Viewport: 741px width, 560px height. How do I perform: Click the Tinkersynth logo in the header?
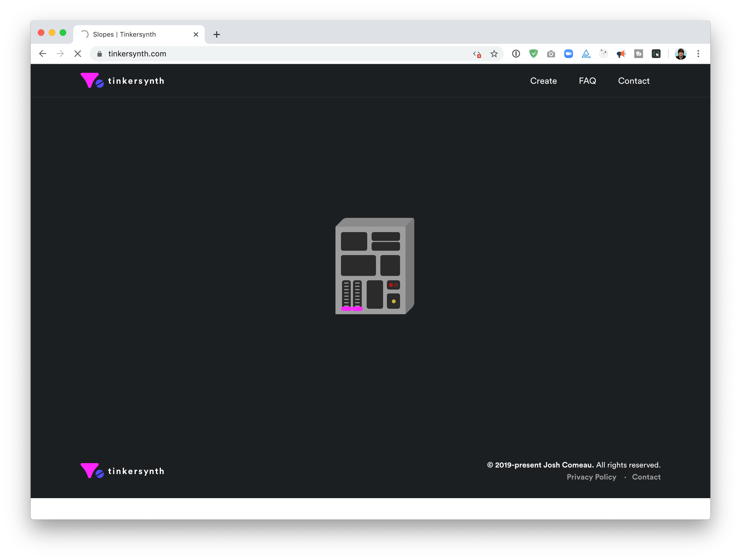point(122,81)
